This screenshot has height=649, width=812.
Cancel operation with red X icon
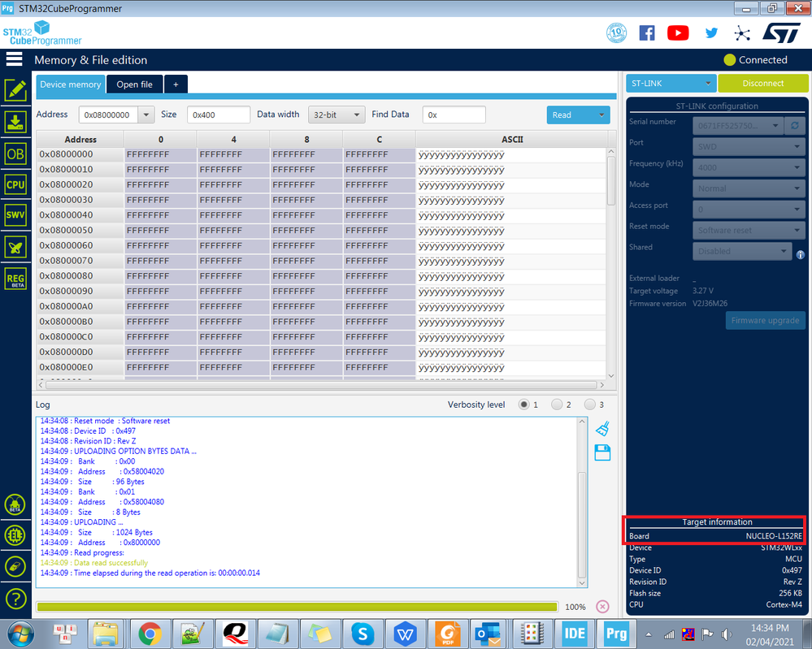point(602,607)
